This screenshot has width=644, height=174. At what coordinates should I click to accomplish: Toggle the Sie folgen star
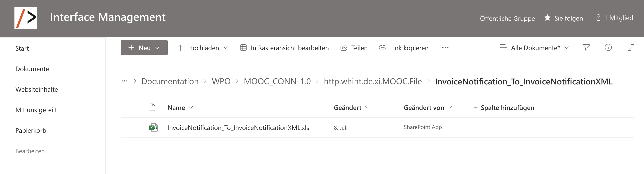click(x=547, y=18)
